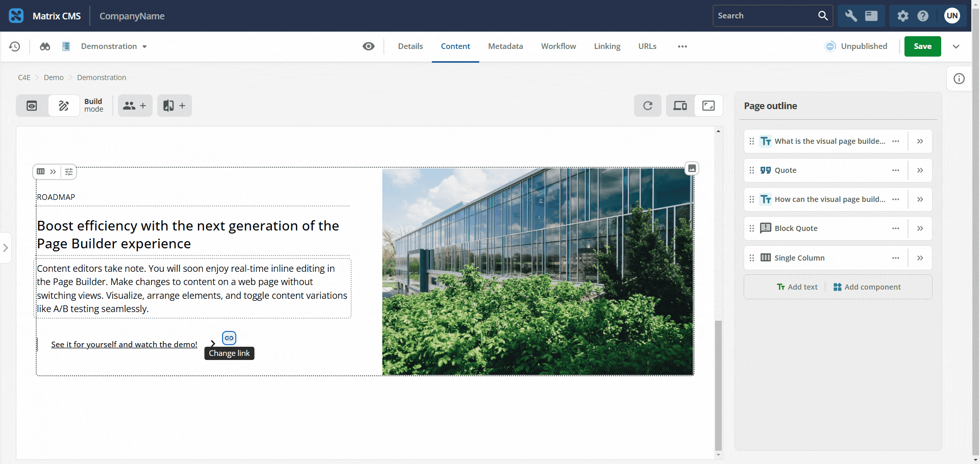Go to the Details tab

pyautogui.click(x=410, y=46)
